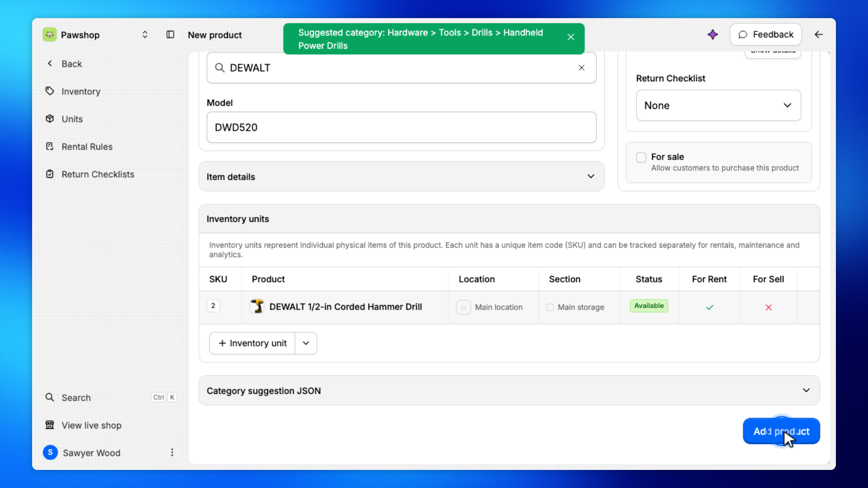Click the Available status badge
868x488 pixels.
pos(649,306)
